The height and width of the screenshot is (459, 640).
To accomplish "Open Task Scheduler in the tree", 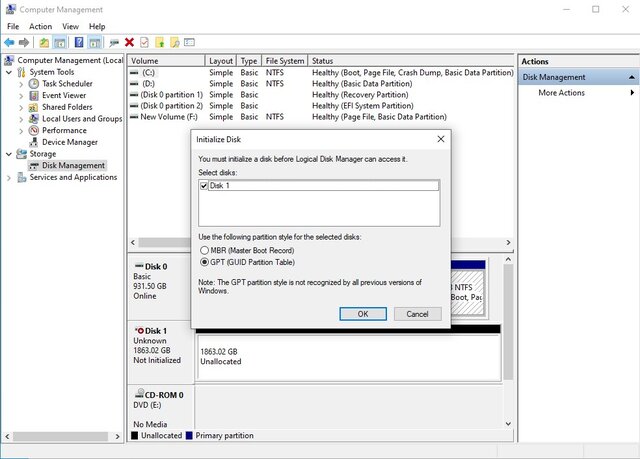I will point(67,84).
